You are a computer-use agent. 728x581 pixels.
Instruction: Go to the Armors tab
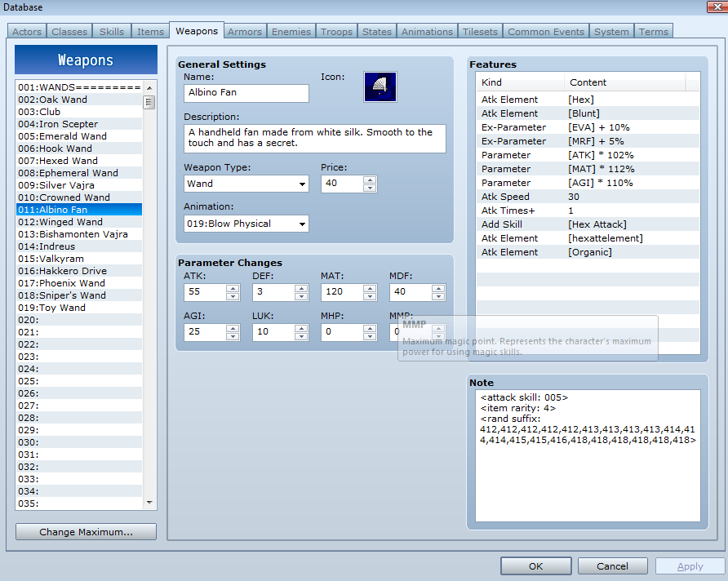point(245,32)
